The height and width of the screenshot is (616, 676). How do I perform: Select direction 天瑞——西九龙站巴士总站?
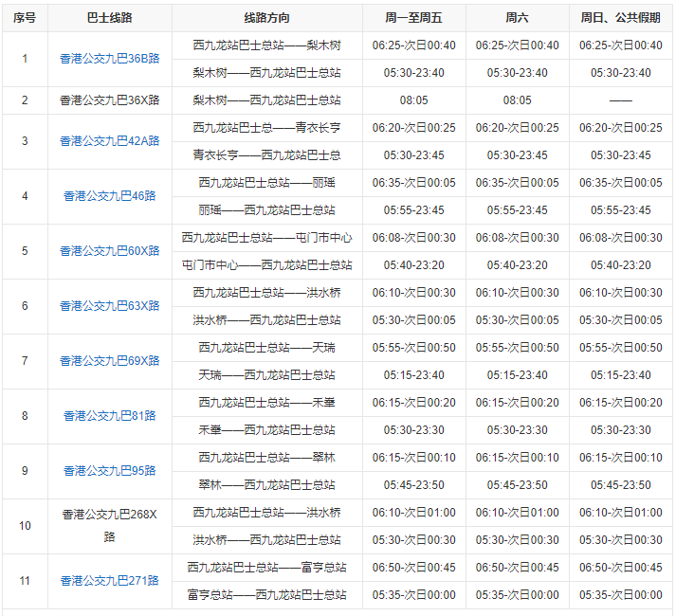(266, 375)
